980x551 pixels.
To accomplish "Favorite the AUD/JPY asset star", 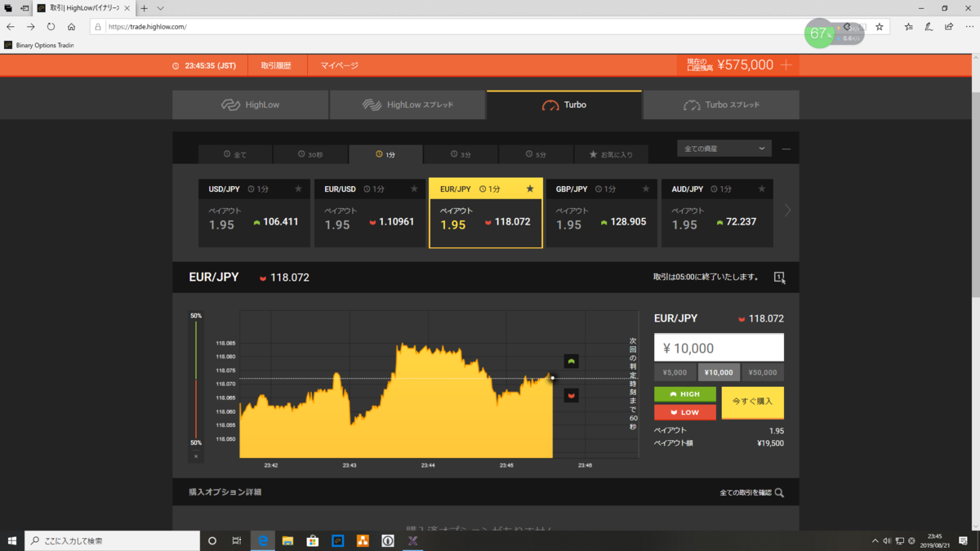I will click(762, 189).
